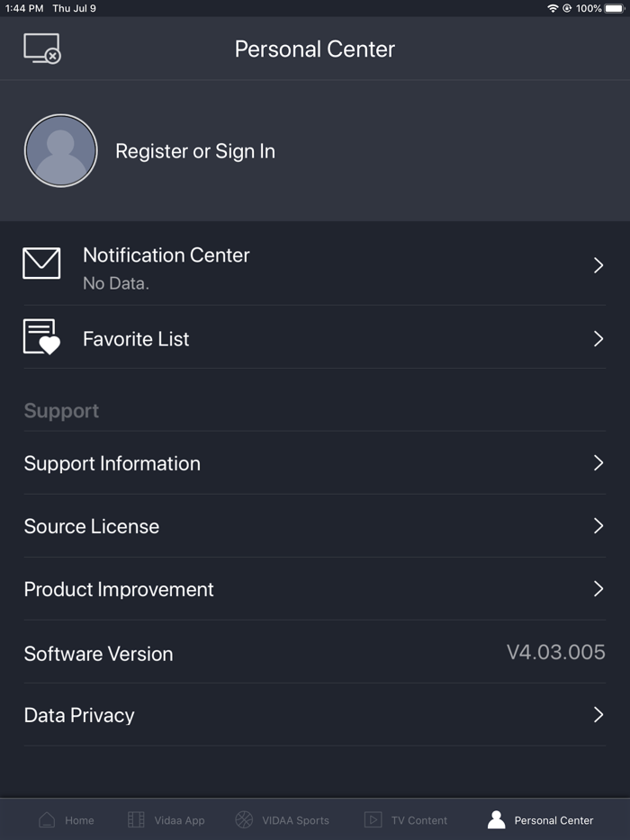The image size is (630, 840).
Task: Open Product Improvement settings
Action: click(x=314, y=589)
